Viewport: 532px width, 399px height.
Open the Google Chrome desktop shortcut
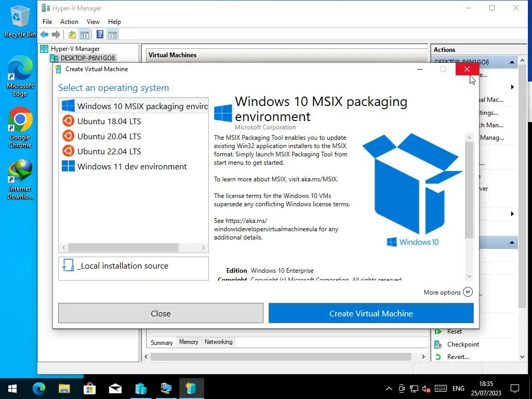pyautogui.click(x=20, y=128)
